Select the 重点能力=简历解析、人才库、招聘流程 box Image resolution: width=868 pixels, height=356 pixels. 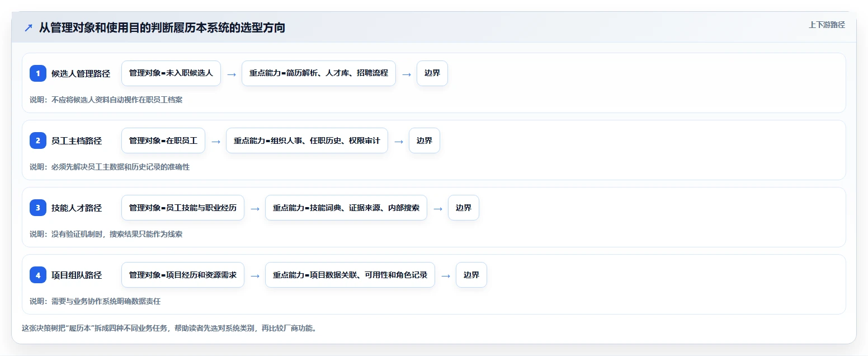(x=319, y=73)
